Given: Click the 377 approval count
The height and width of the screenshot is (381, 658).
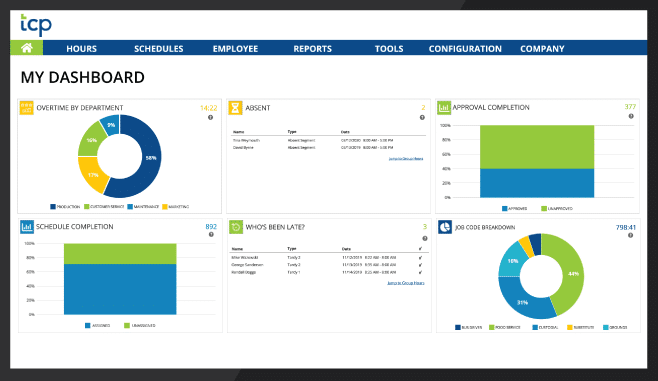Looking at the screenshot, I should 630,107.
